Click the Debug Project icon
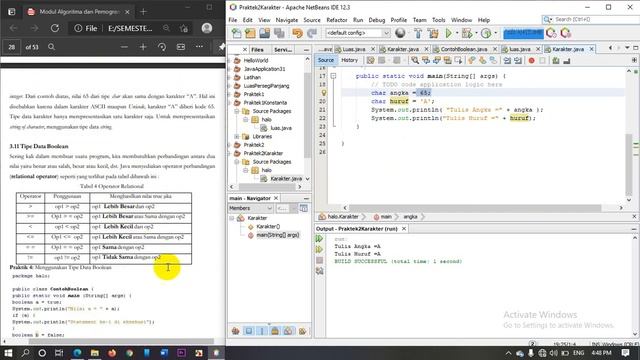The width and height of the screenshot is (640, 360). click(467, 33)
